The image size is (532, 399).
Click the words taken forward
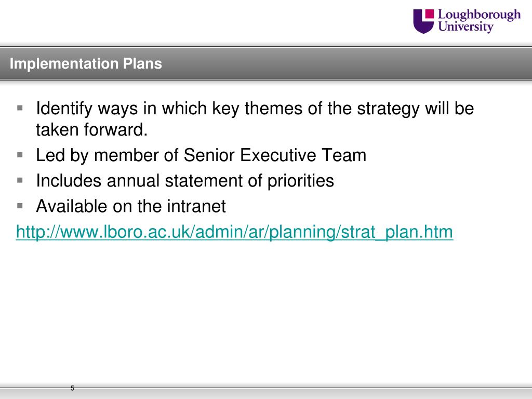coord(91,129)
